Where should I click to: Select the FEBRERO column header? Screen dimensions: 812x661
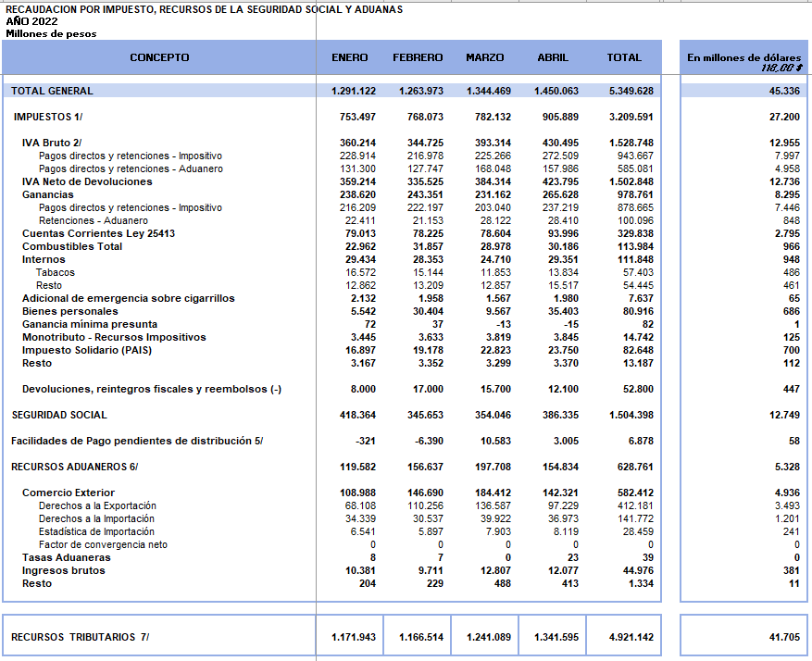click(418, 57)
